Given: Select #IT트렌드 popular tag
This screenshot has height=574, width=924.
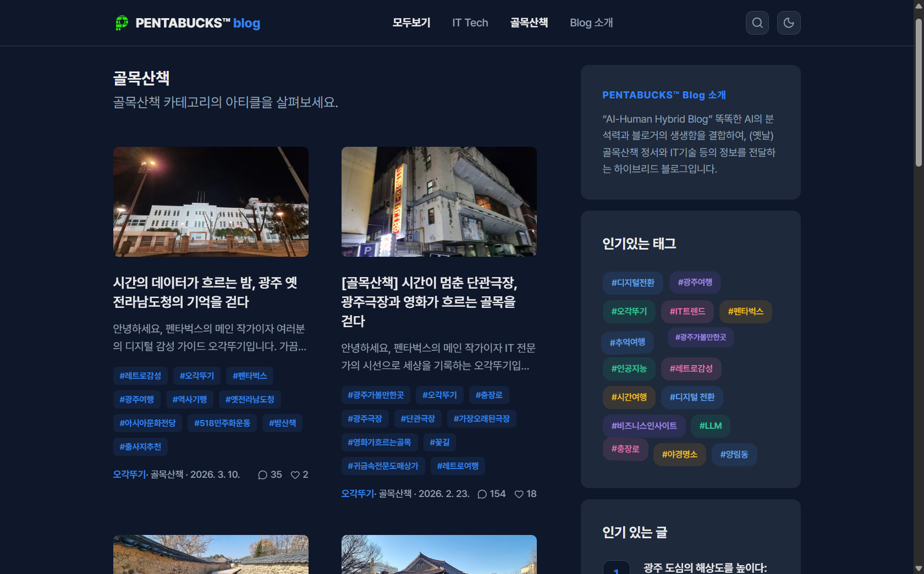Looking at the screenshot, I should click(687, 311).
